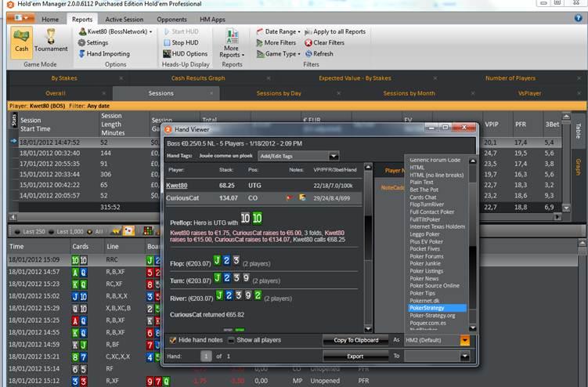Close the Sessions report tab
Viewport: 588px width, 387px height.
coord(211,93)
